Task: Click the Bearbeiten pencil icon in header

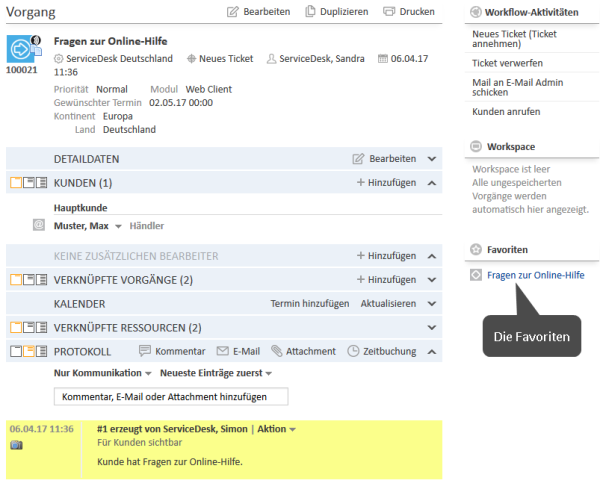Action: [x=233, y=12]
